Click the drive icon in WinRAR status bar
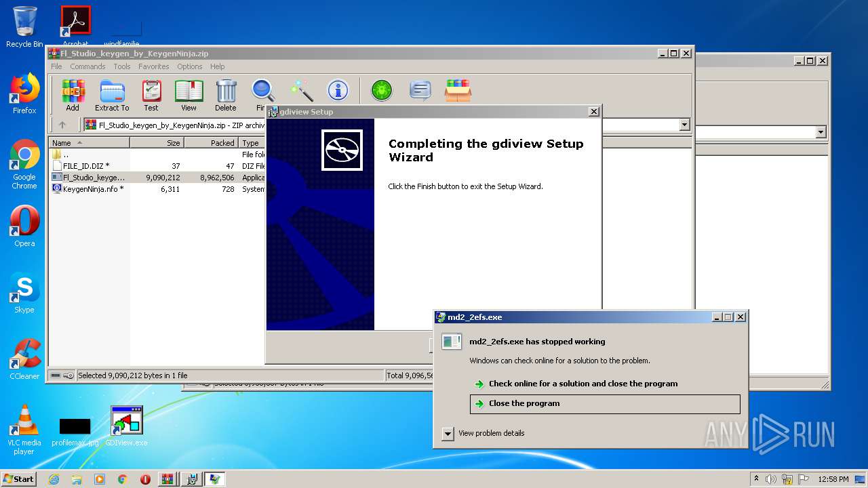Image resolution: width=868 pixels, height=488 pixels. 56,375
